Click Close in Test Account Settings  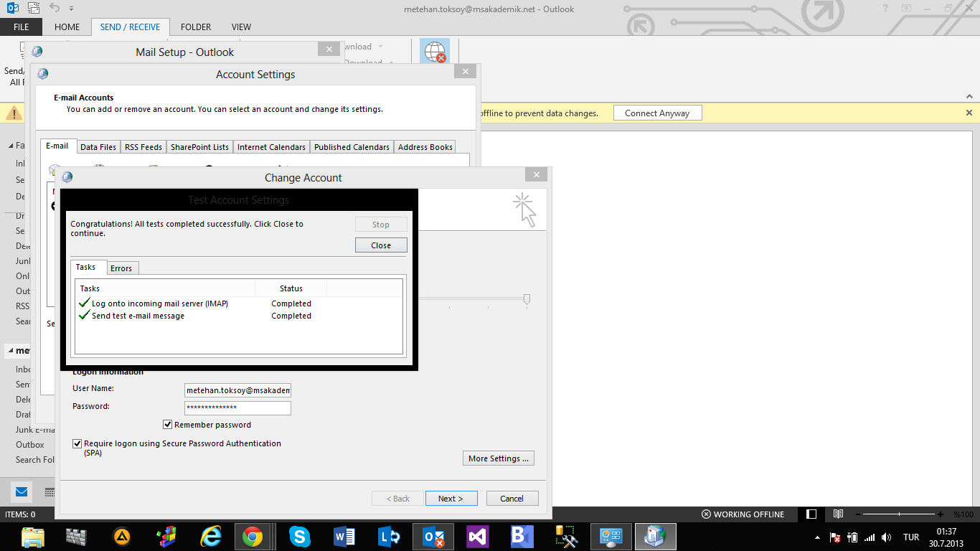(381, 245)
